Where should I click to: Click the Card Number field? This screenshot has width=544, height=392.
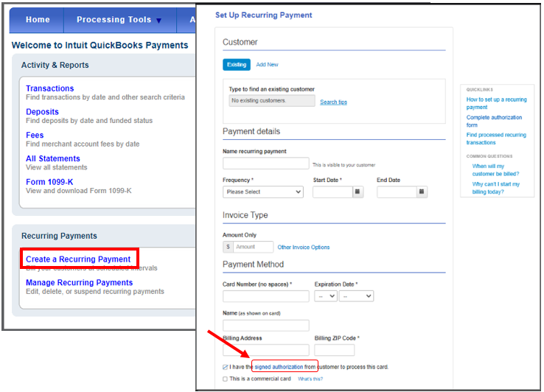point(266,296)
